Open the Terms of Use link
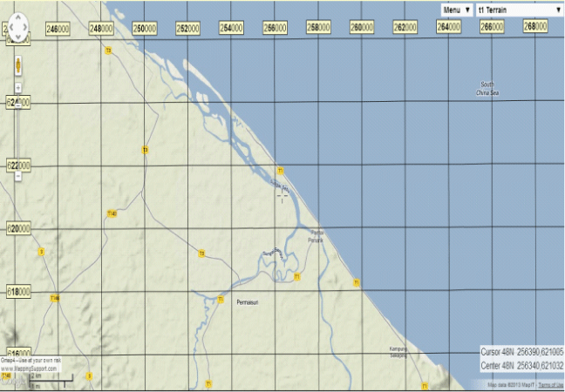This screenshot has width=565, height=392. [549, 385]
